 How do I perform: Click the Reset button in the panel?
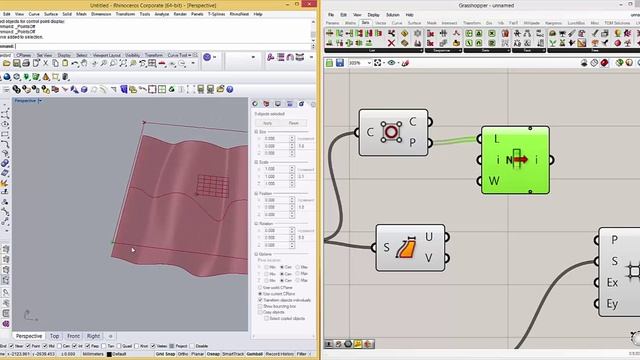coord(294,123)
